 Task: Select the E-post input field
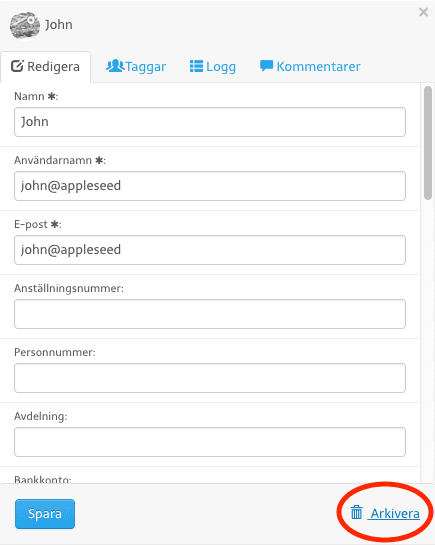coord(210,250)
